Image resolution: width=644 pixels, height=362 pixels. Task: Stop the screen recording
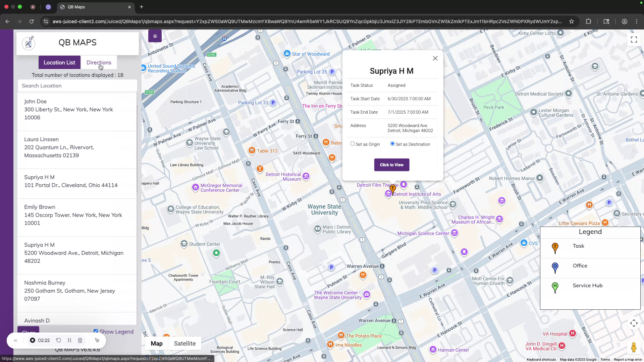(32, 340)
